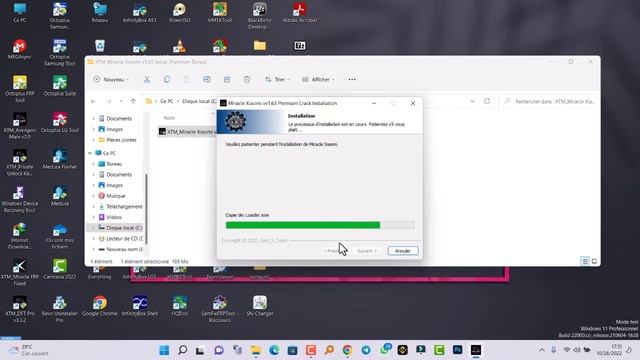640x360 pixels.
Task: Click the Copy icon in Explorer toolbar
Action: [167, 80]
